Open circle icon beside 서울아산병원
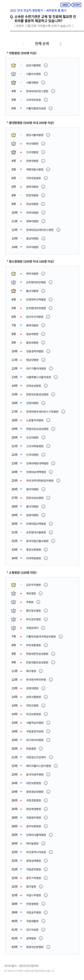The height and width of the screenshot is (980, 84). click(x=45, y=74)
